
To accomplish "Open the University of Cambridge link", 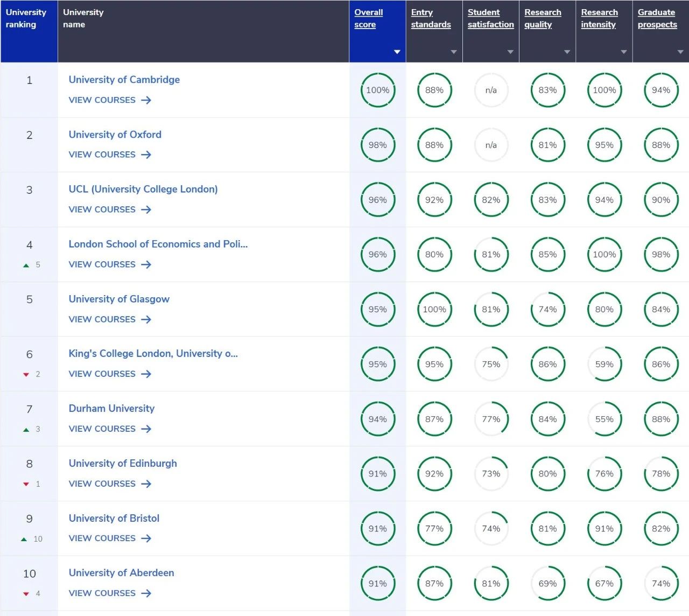I will (124, 80).
